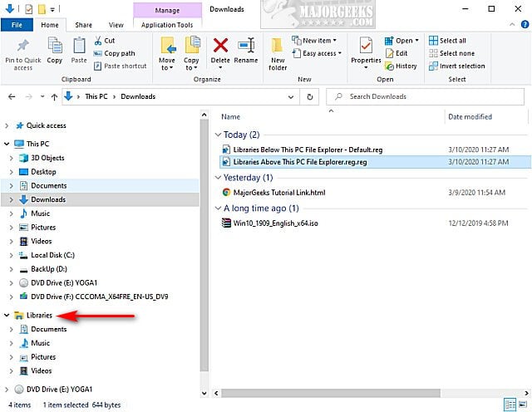Collapse the Yesterday (1) group

(x=218, y=178)
